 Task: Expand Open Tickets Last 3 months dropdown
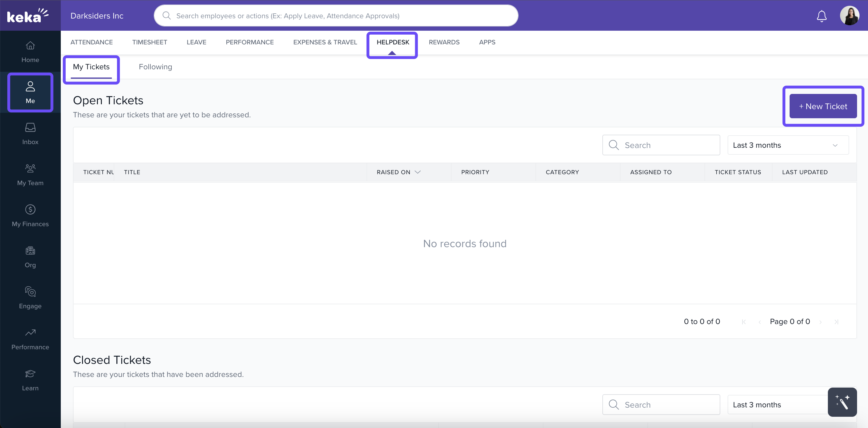point(788,145)
